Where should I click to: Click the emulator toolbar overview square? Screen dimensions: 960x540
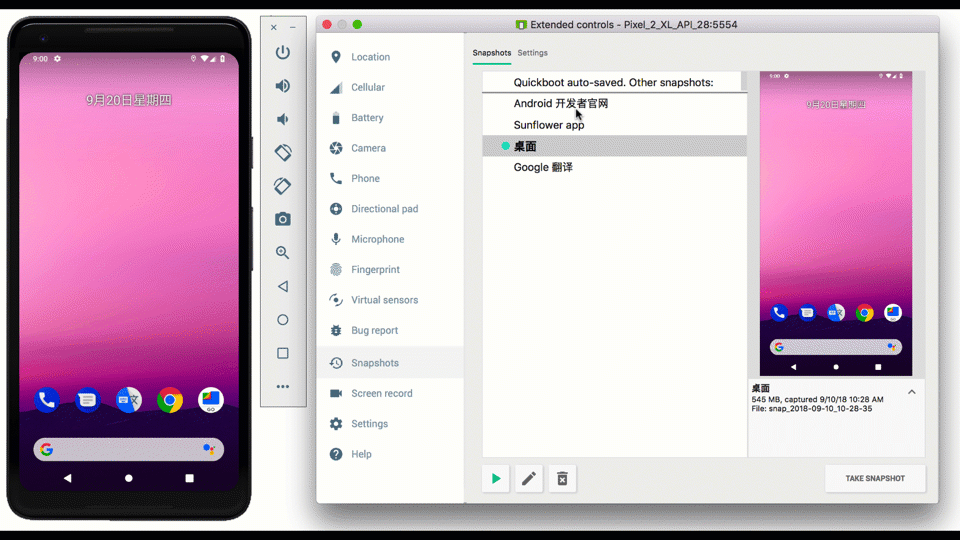pyautogui.click(x=282, y=353)
